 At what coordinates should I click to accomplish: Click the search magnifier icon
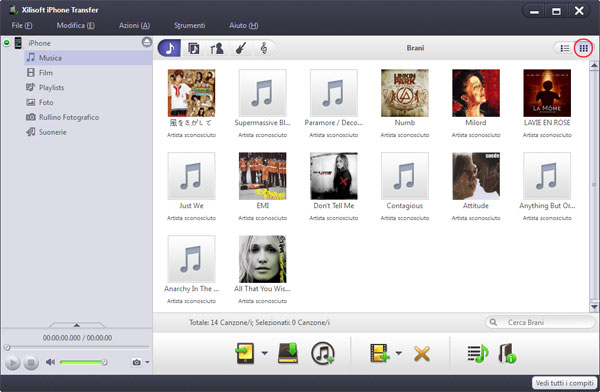(494, 322)
